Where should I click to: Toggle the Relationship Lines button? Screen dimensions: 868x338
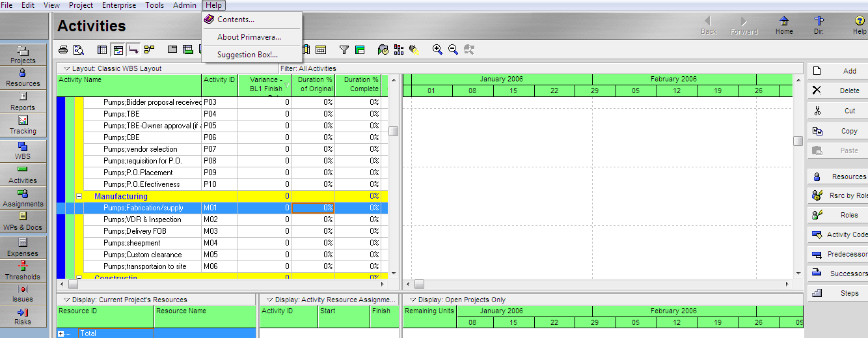[133, 49]
